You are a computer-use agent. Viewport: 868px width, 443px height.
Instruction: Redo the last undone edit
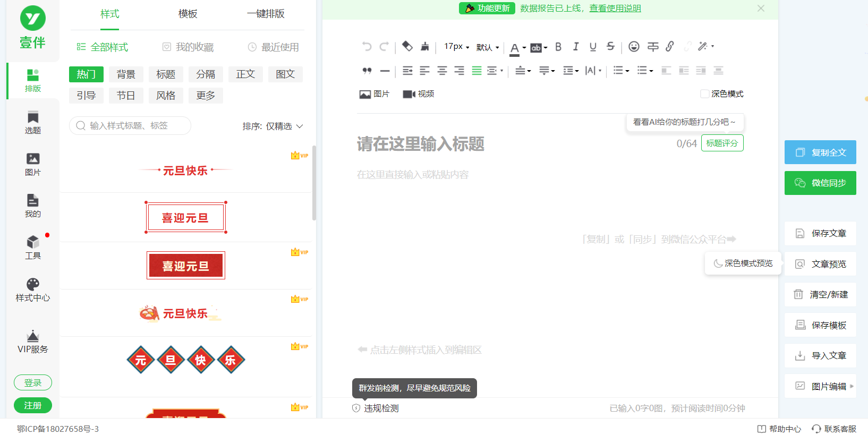coord(384,47)
